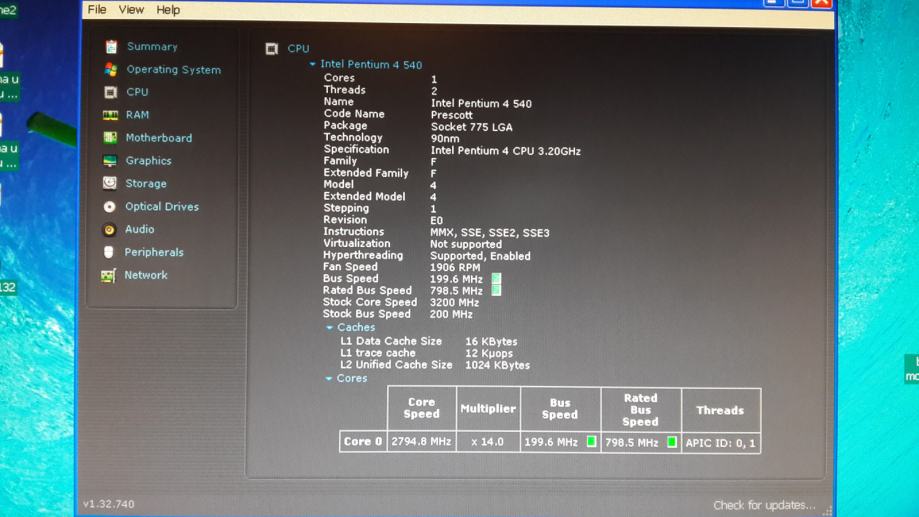The height and width of the screenshot is (517, 919).
Task: Select the Optical Drives sidebar label
Action: click(x=162, y=206)
